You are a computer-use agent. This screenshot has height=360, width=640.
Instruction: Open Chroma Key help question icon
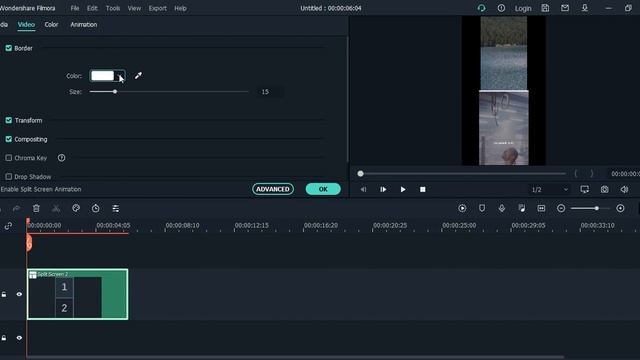[62, 158]
